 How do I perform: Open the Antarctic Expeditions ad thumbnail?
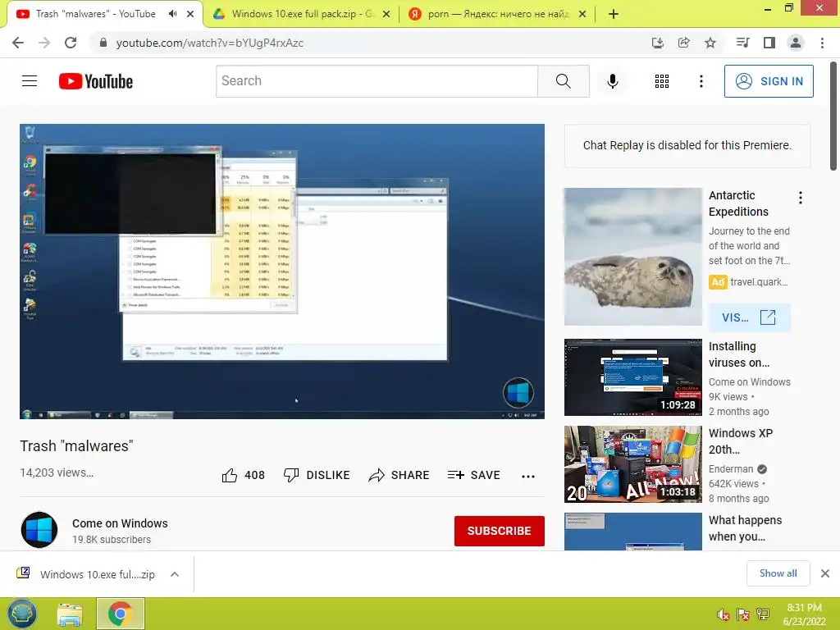pyautogui.click(x=632, y=257)
